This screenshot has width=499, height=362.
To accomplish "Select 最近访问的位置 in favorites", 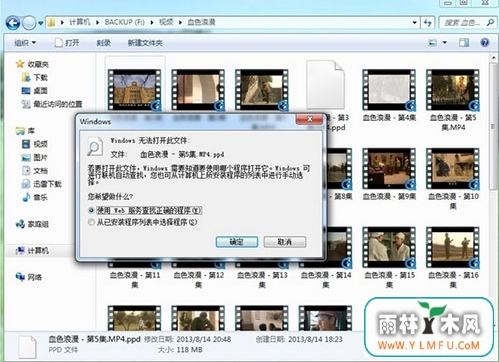I will pos(52,104).
